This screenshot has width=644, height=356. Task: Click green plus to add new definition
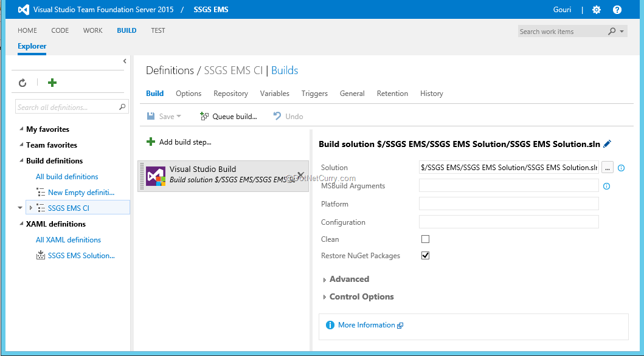(52, 83)
